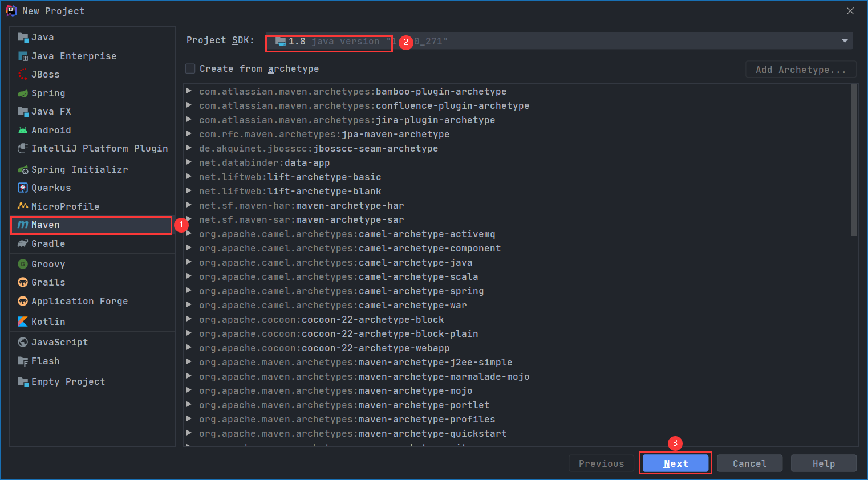Expand net.databinder data-app node
The height and width of the screenshot is (480, 868).
point(189,162)
